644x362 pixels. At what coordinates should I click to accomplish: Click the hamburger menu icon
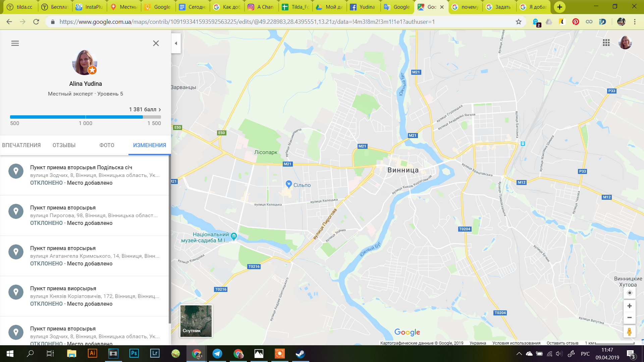(15, 43)
